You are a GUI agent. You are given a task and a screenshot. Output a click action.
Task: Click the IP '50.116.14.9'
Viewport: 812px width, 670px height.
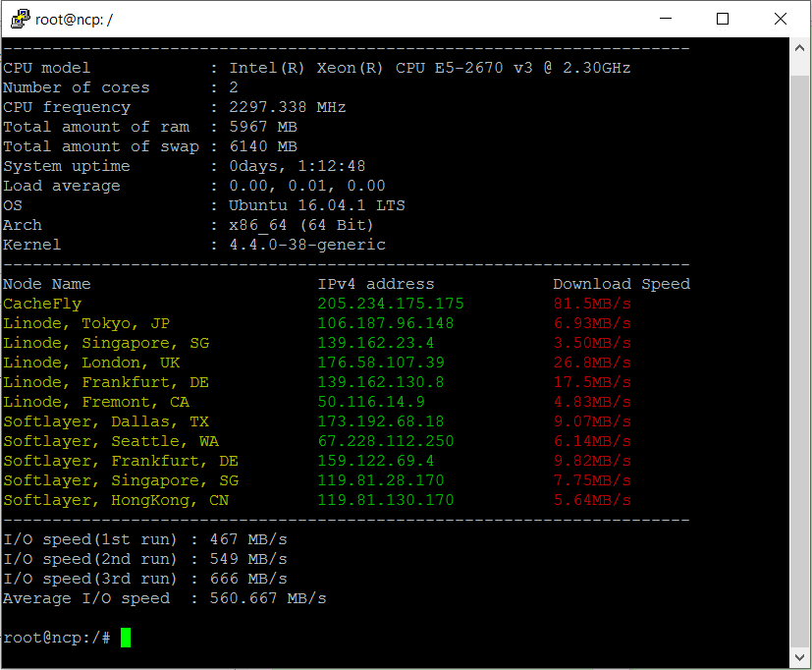tap(371, 402)
